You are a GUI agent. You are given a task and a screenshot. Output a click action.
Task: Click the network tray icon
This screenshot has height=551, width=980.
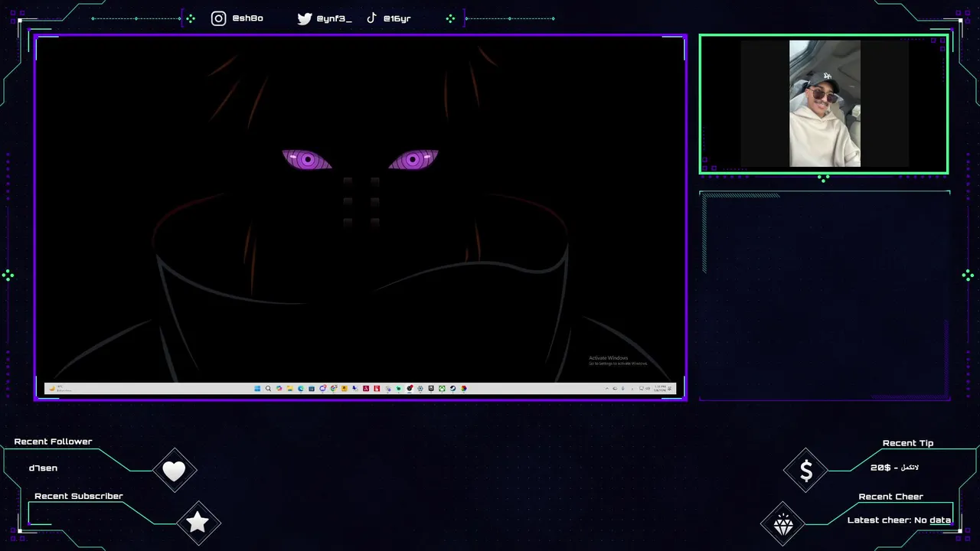tap(642, 389)
